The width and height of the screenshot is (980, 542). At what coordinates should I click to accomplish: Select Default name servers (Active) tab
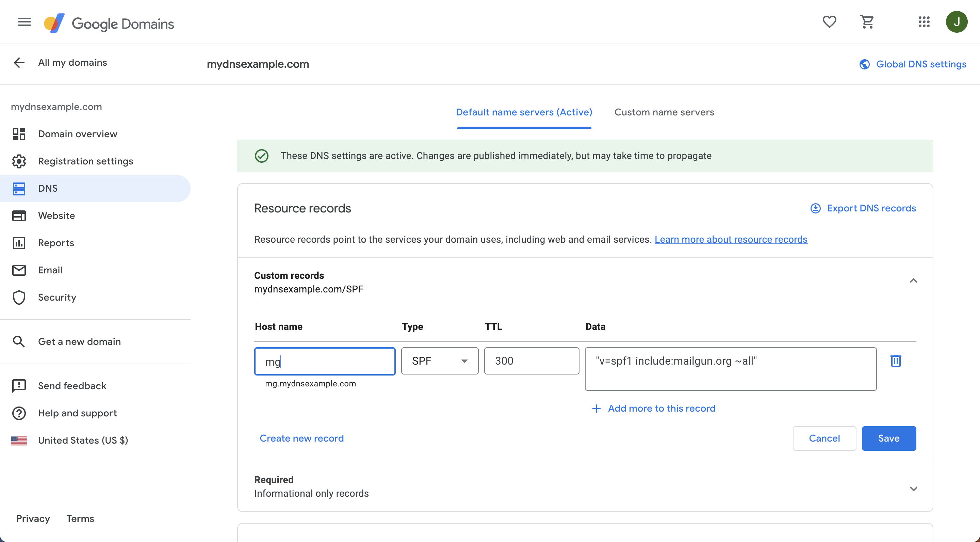coord(524,112)
